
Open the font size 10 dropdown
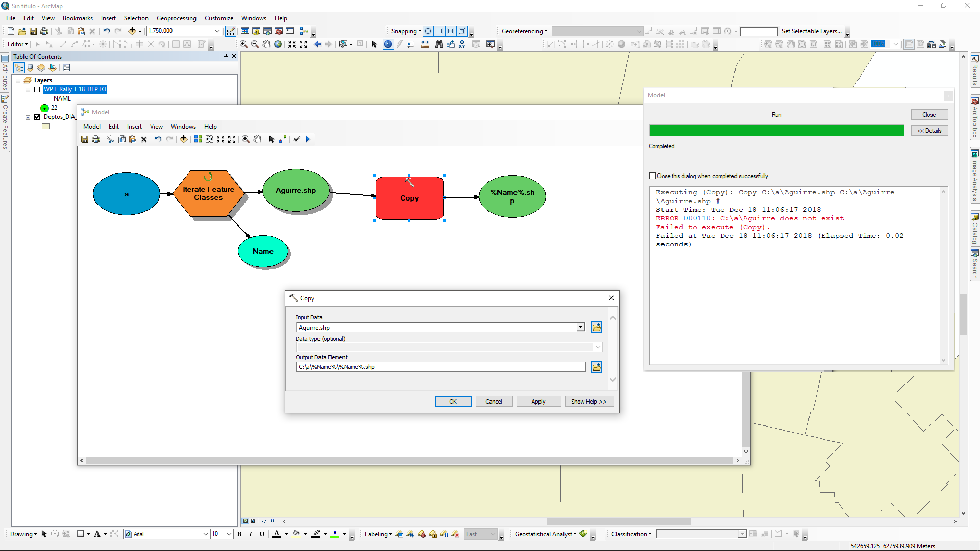tap(230, 534)
